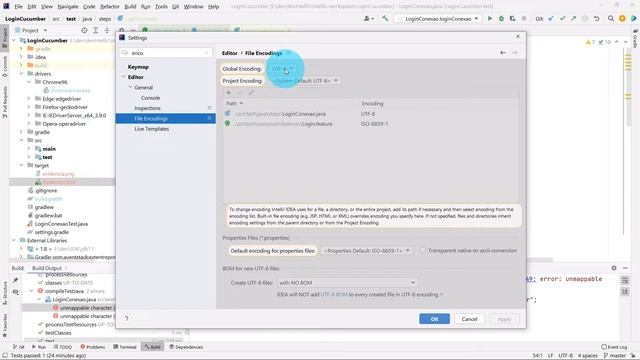Go to next highlighted error arrow
The image size is (640, 360).
625,42
